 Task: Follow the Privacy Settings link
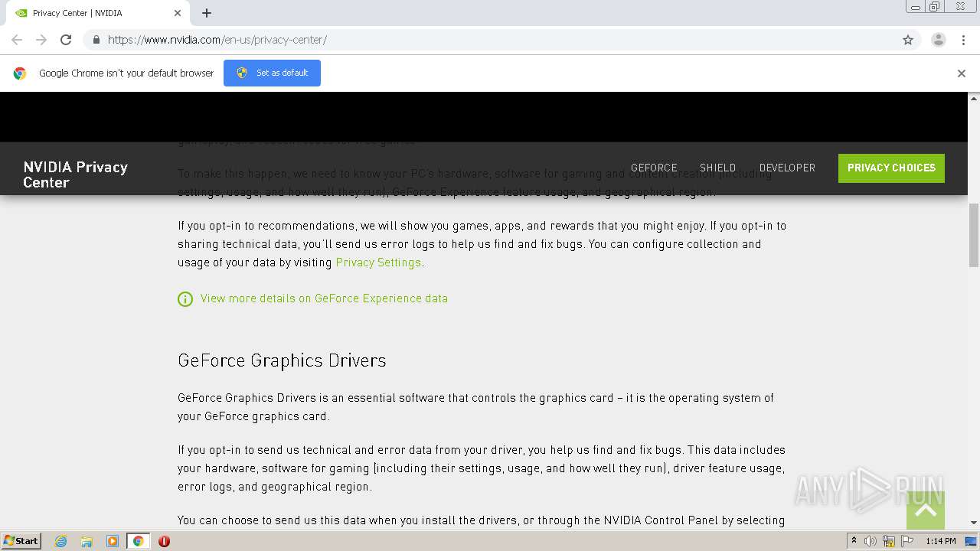point(378,262)
